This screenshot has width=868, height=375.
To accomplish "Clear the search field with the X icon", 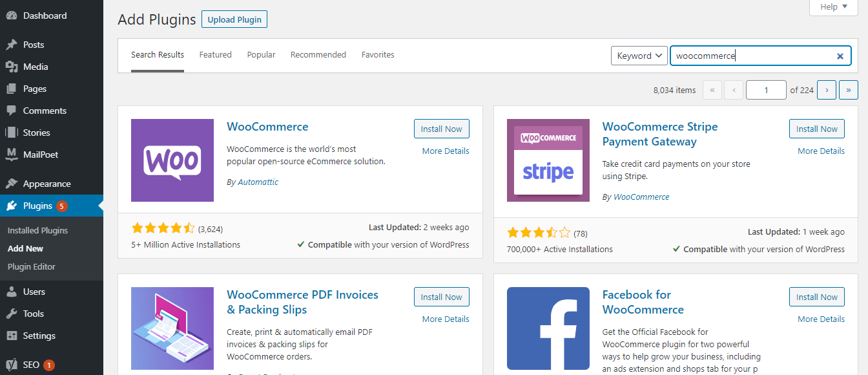I will 840,56.
